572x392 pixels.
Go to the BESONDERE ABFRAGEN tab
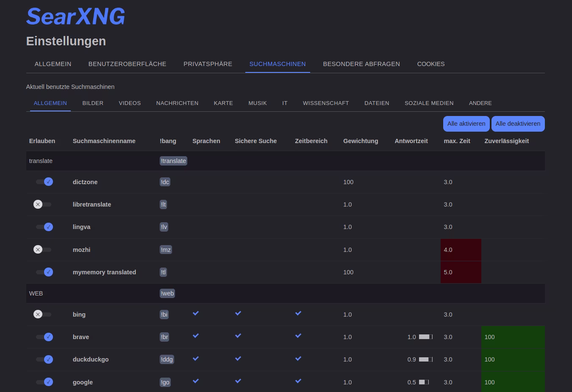pyautogui.click(x=361, y=64)
